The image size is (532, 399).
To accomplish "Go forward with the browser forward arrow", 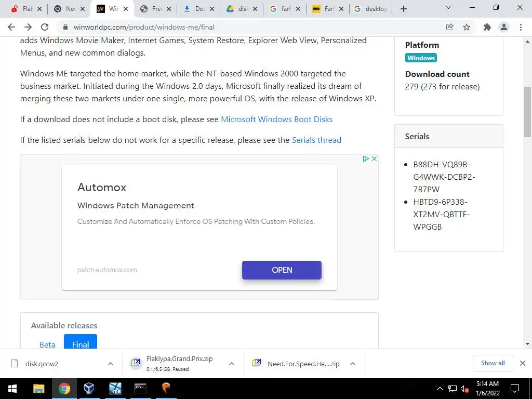I will 28,27.
